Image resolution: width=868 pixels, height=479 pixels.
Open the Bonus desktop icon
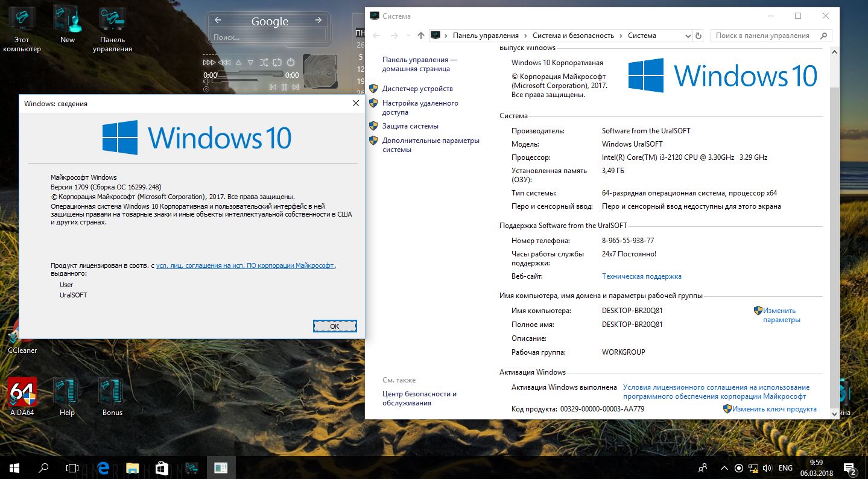pyautogui.click(x=112, y=397)
